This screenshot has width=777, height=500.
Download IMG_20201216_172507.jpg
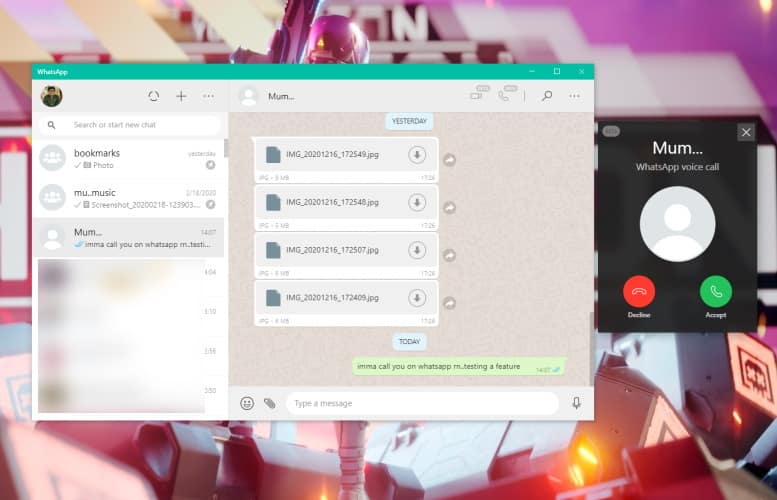pos(417,250)
